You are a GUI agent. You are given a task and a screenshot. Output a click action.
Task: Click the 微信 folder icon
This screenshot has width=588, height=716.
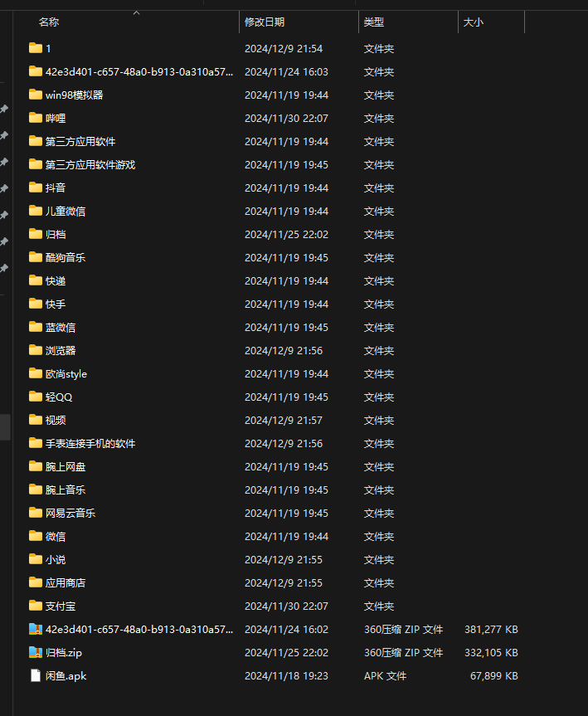[35, 536]
